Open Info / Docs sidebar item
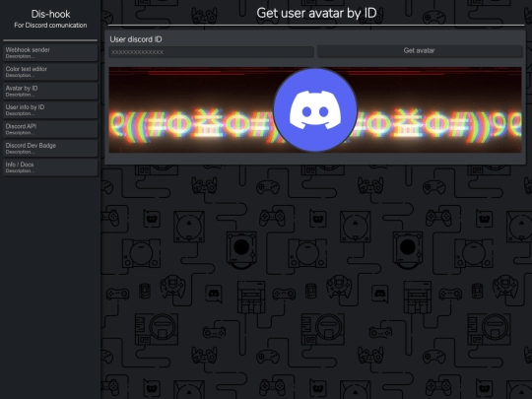Viewport: 532px width, 399px height. coord(50,167)
